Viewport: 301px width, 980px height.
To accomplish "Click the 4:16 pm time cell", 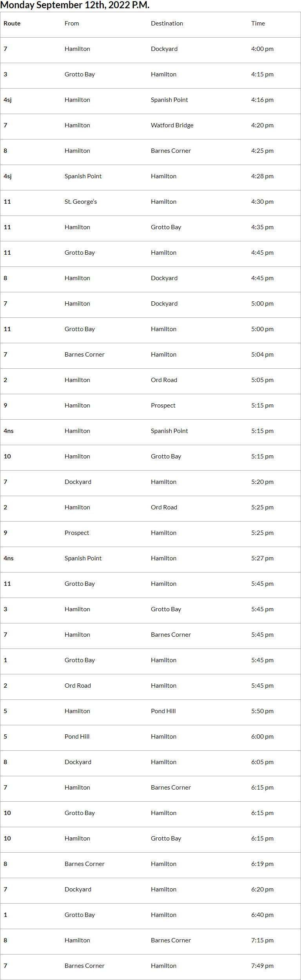I will (x=262, y=100).
